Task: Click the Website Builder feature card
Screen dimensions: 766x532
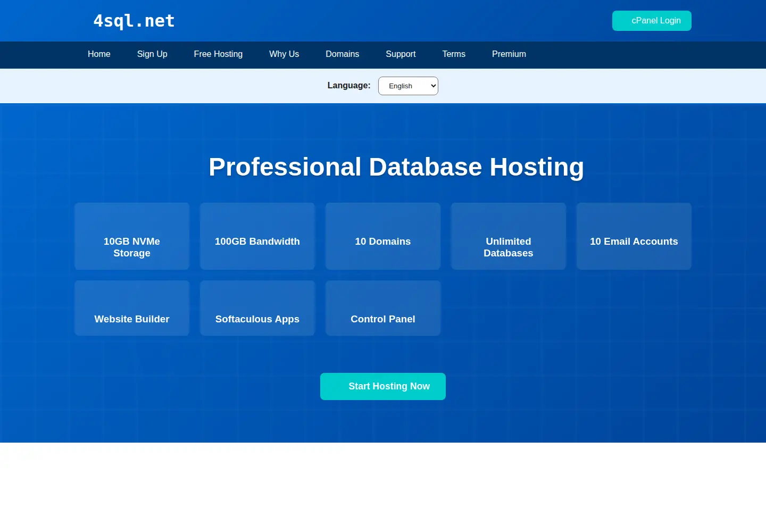Action: (x=132, y=308)
